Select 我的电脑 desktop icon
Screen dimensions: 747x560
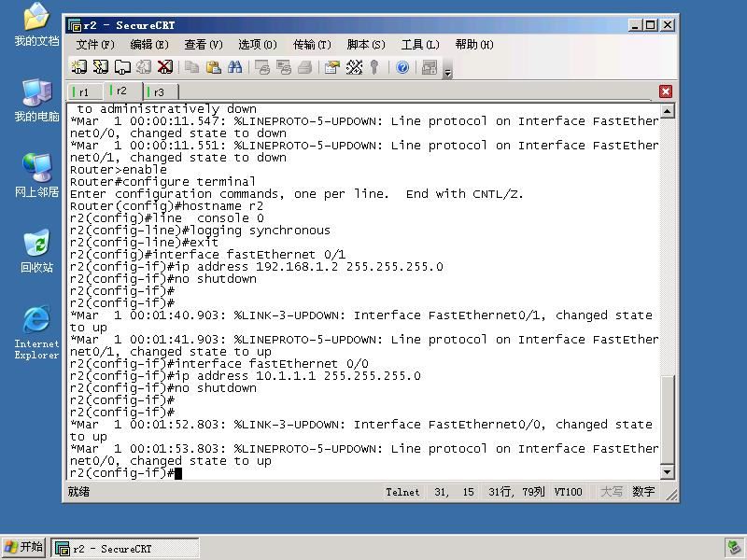pyautogui.click(x=36, y=101)
